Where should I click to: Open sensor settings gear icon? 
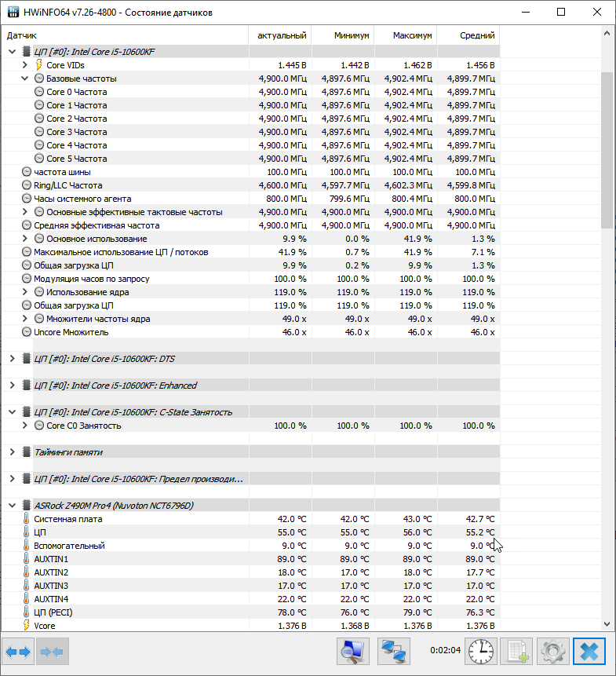[553, 652]
